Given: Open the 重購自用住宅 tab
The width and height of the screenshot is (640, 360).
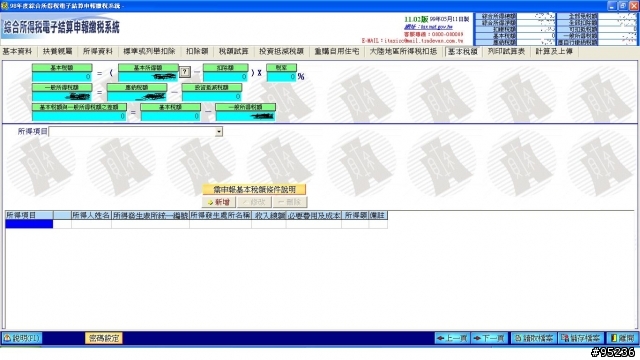Looking at the screenshot, I should (337, 51).
